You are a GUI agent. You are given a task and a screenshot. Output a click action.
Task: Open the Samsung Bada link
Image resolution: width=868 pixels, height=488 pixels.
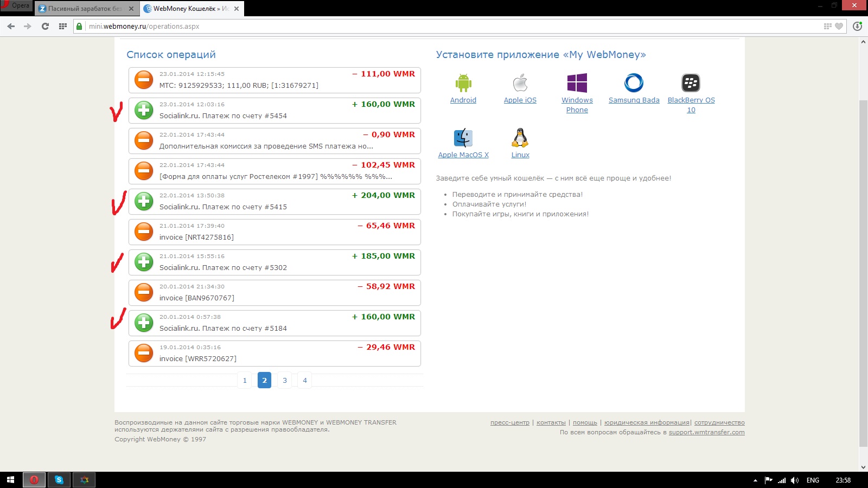[x=634, y=100]
